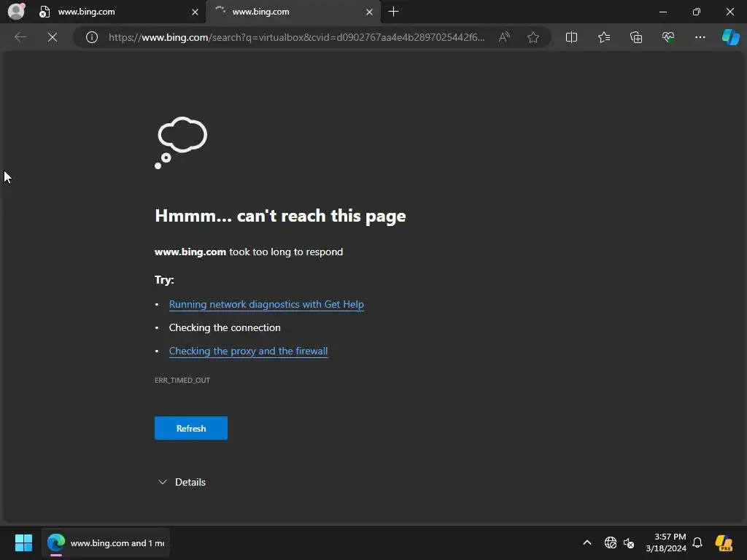The height and width of the screenshot is (560, 747).
Task: Click the muted volume tray icon
Action: click(629, 542)
